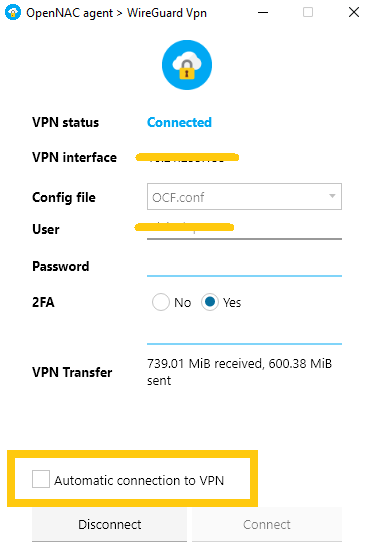Minimize the OpenNAC agent window
The image size is (374, 546).
tap(263, 13)
